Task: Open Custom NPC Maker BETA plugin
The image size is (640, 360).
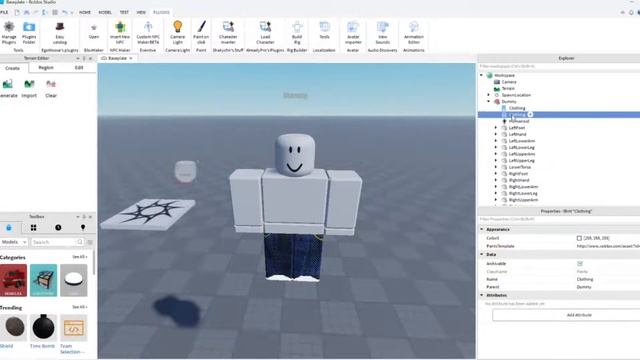Action: 148,33
